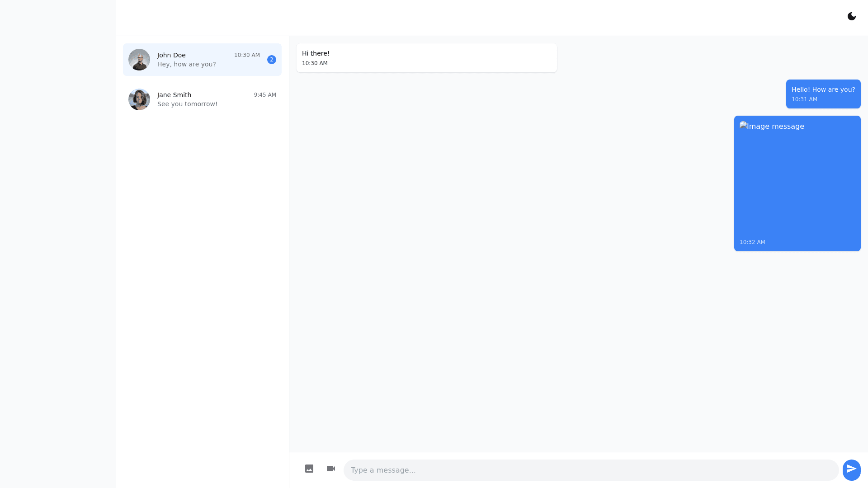Click Jane Smith's avatar
Screen dimensions: 868x488
139,99
